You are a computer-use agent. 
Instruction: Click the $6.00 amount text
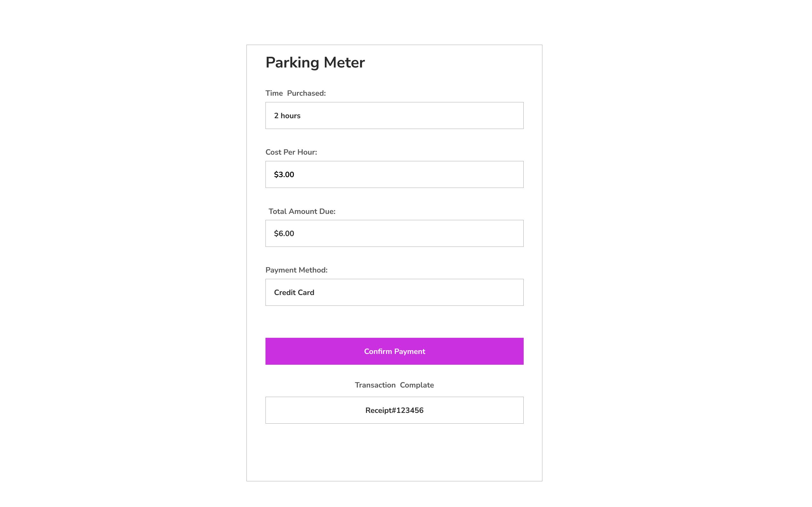(284, 234)
